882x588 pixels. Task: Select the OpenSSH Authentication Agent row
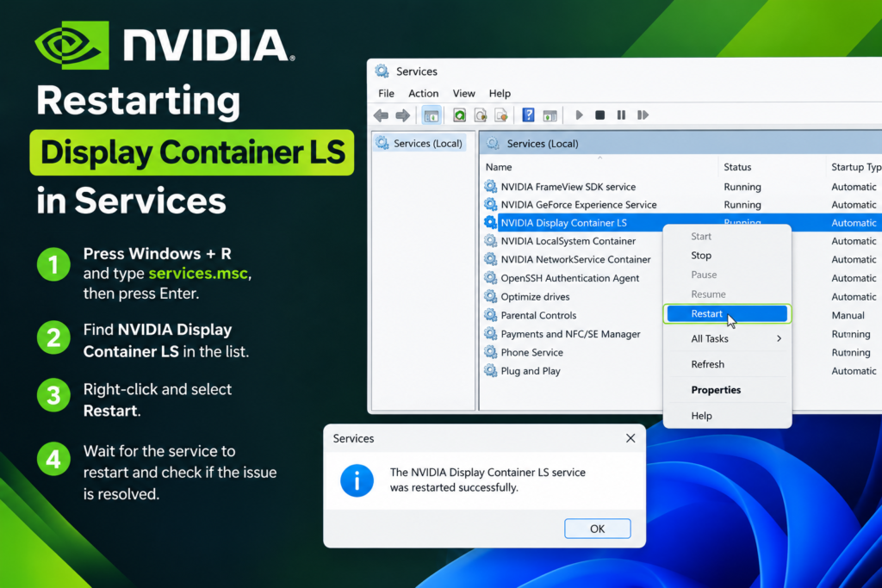point(572,278)
